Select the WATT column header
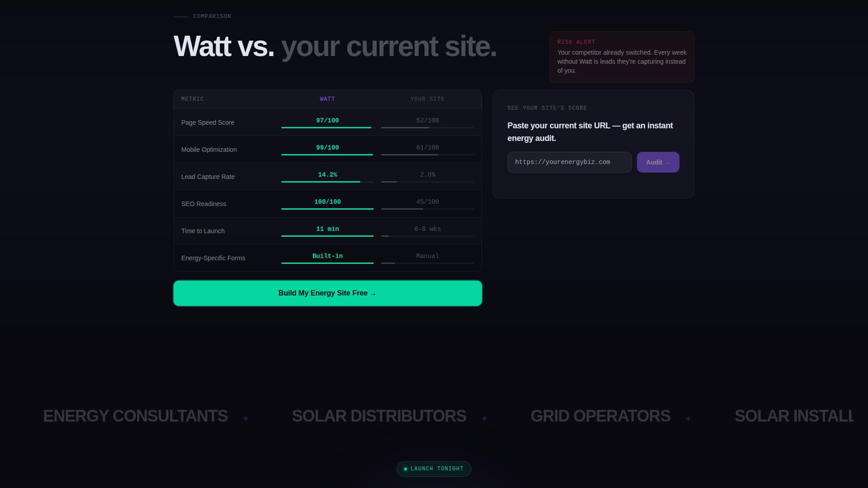Image resolution: width=868 pixels, height=488 pixels. pyautogui.click(x=327, y=99)
